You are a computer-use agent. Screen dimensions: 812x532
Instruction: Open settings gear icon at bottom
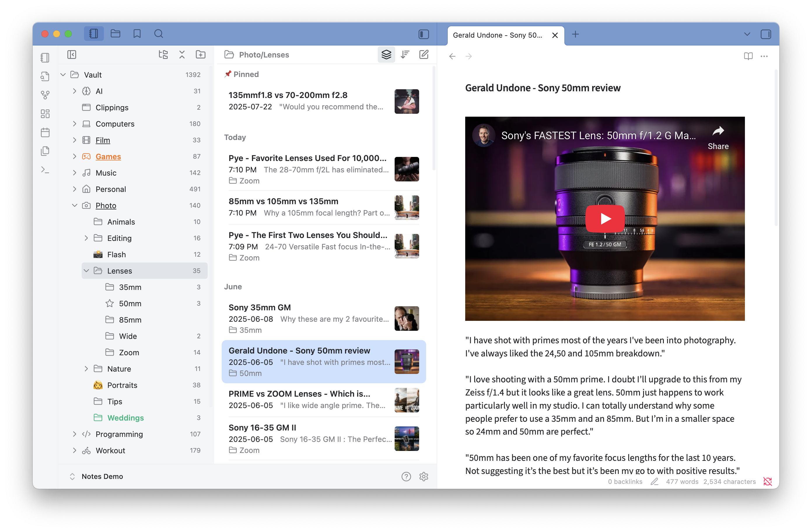[424, 476]
